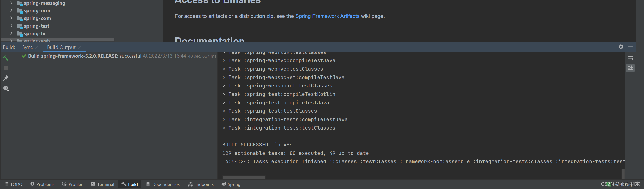Open Build panel settings gear
The image size is (644, 189).
tap(621, 47)
